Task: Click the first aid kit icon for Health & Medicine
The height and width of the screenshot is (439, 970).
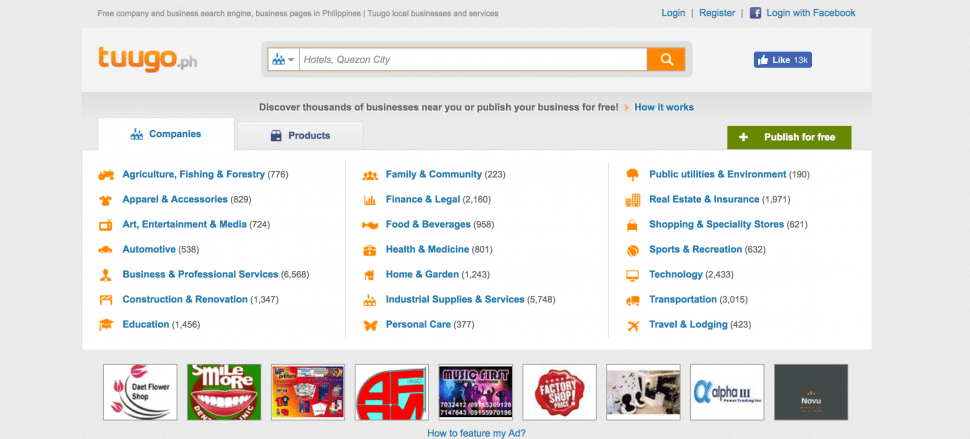Action: [369, 250]
